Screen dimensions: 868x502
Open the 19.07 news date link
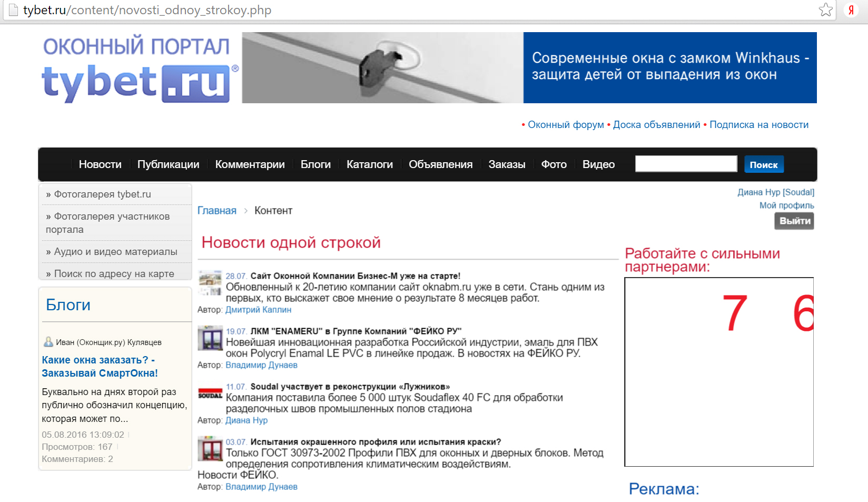pos(236,331)
